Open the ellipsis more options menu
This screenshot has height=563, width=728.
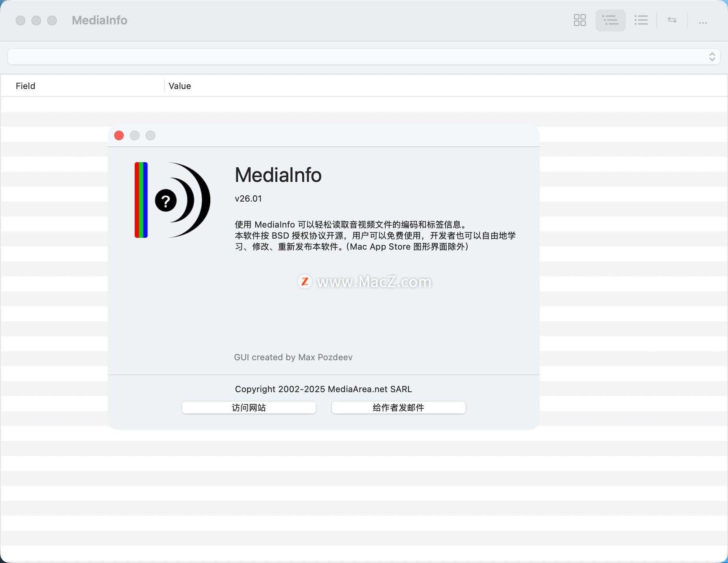pos(703,22)
